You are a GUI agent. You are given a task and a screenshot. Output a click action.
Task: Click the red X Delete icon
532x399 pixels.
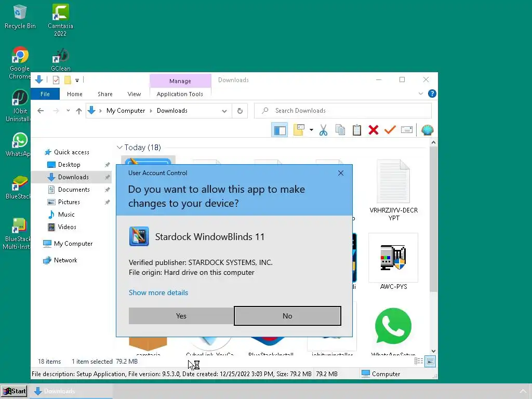[x=373, y=130]
